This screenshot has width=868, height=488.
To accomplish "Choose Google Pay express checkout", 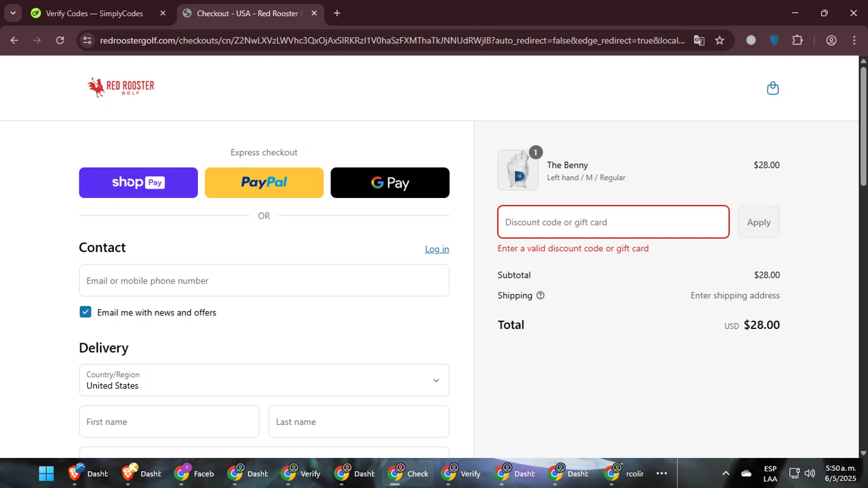I will click(x=390, y=182).
